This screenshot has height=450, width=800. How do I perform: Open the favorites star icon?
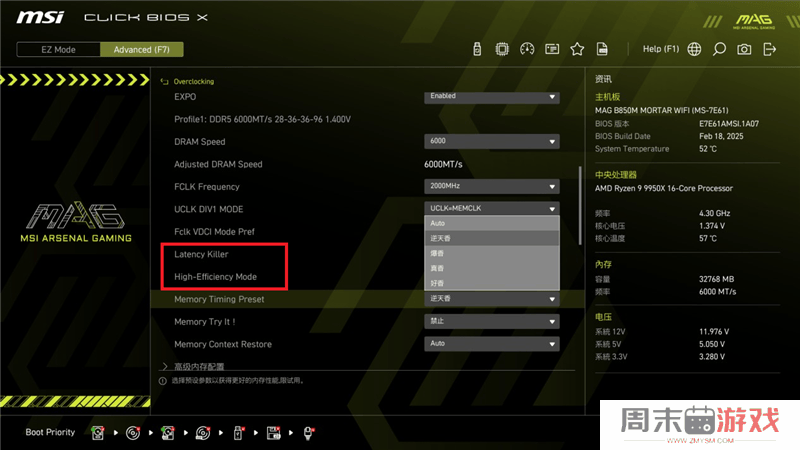[x=577, y=49]
